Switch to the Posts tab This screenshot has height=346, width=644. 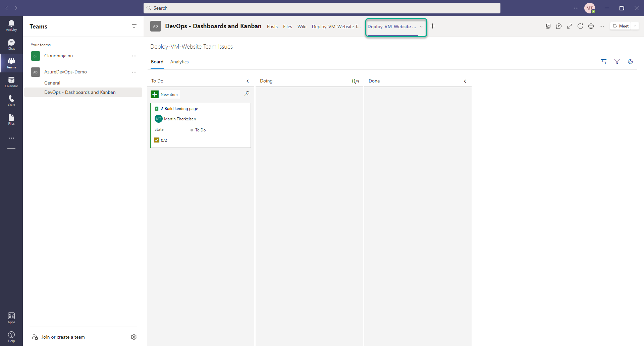point(272,26)
